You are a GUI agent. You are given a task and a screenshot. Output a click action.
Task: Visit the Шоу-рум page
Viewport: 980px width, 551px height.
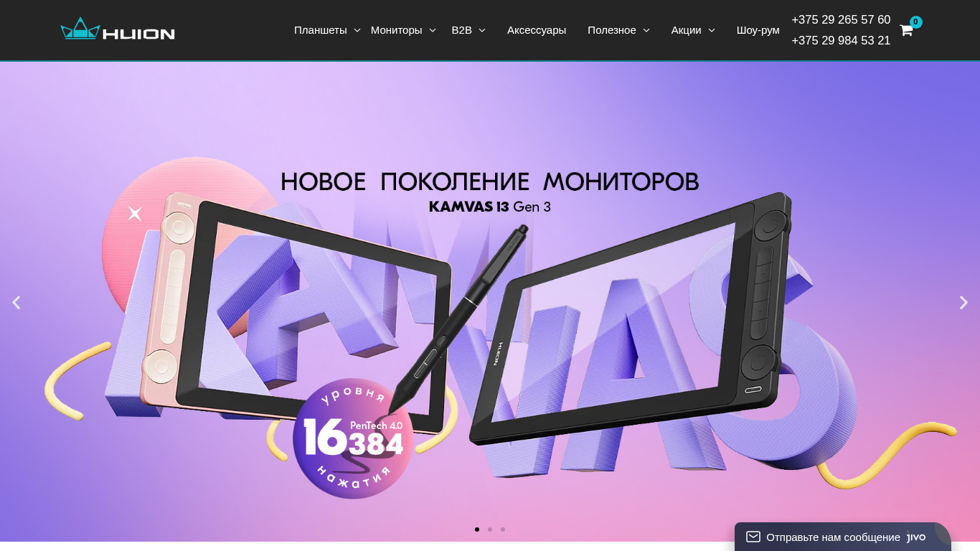pyautogui.click(x=758, y=30)
